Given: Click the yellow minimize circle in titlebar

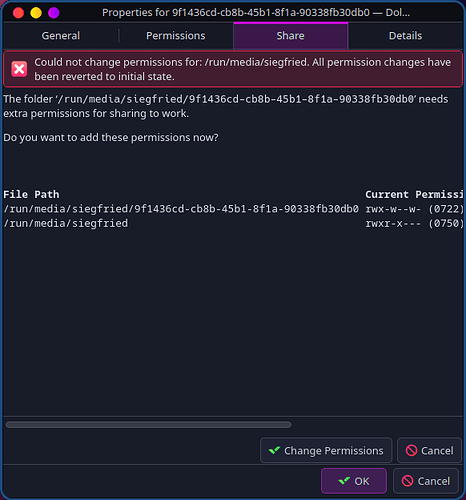Looking at the screenshot, I should click(36, 13).
